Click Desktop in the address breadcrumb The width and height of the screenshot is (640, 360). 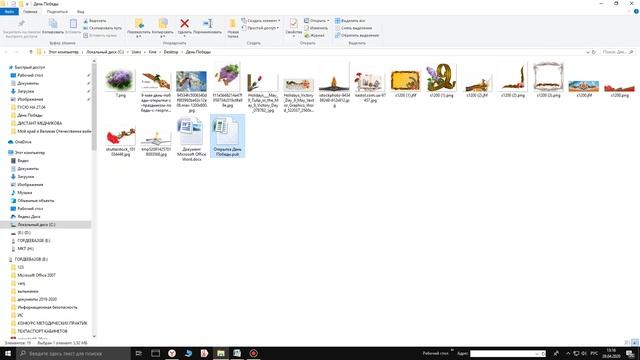pyautogui.click(x=171, y=52)
